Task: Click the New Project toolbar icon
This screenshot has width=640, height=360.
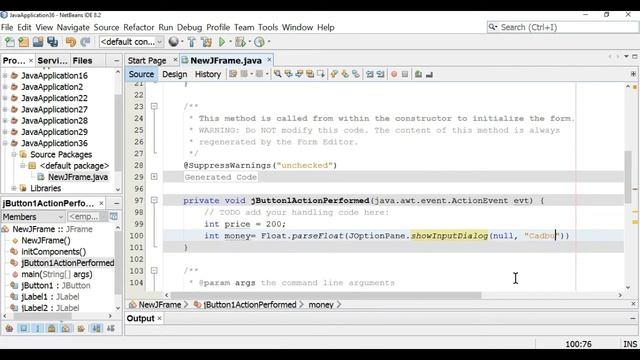Action: coord(24,42)
